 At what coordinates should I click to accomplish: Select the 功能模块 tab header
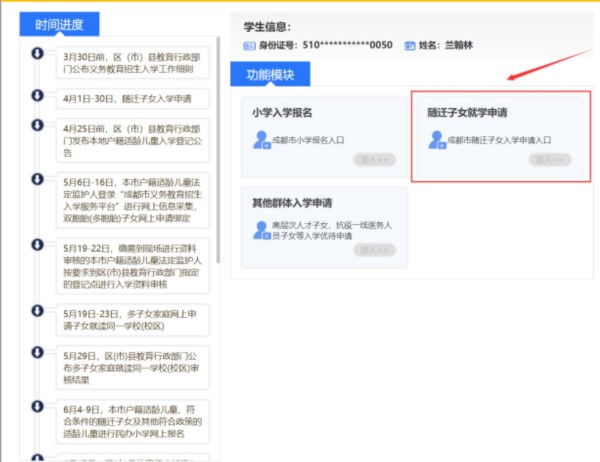pos(270,74)
